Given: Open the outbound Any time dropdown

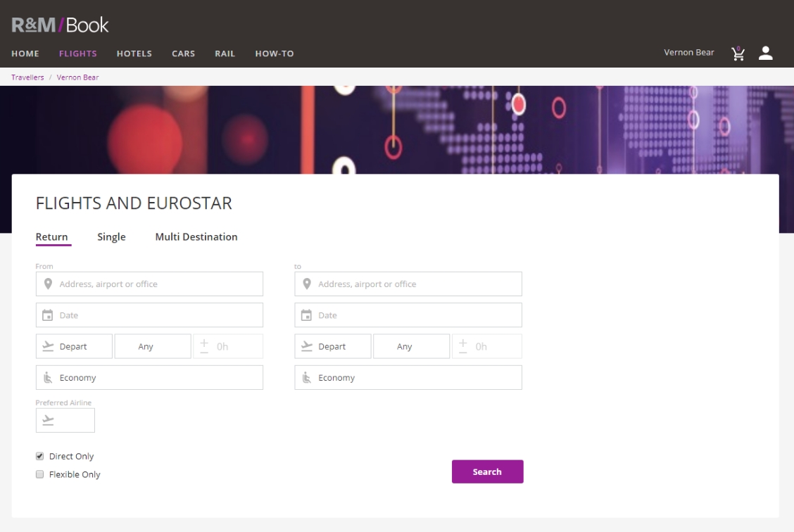Looking at the screenshot, I should [x=153, y=346].
